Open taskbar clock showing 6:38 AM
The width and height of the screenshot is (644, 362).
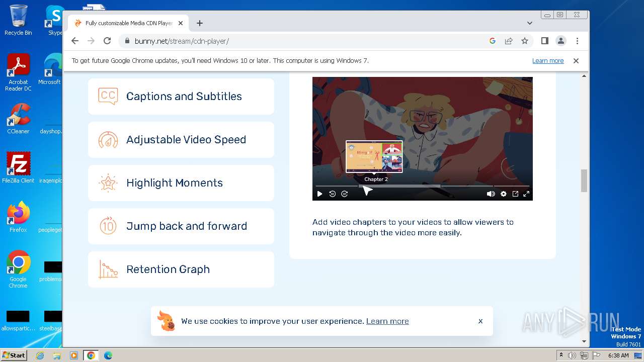coord(618,355)
